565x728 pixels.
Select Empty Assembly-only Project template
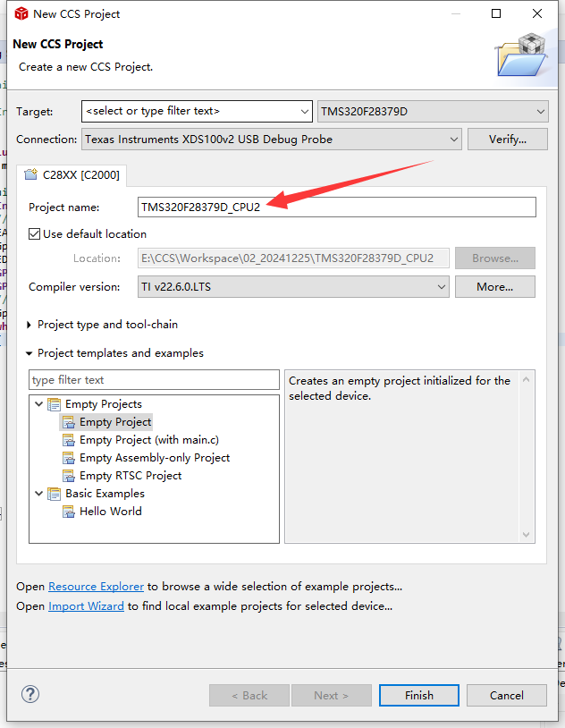(x=155, y=458)
